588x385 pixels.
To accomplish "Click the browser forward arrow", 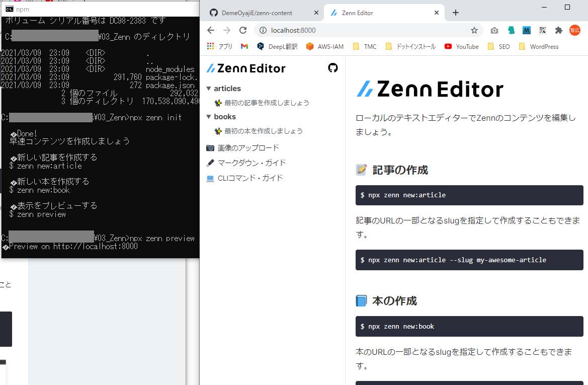I will point(227,30).
